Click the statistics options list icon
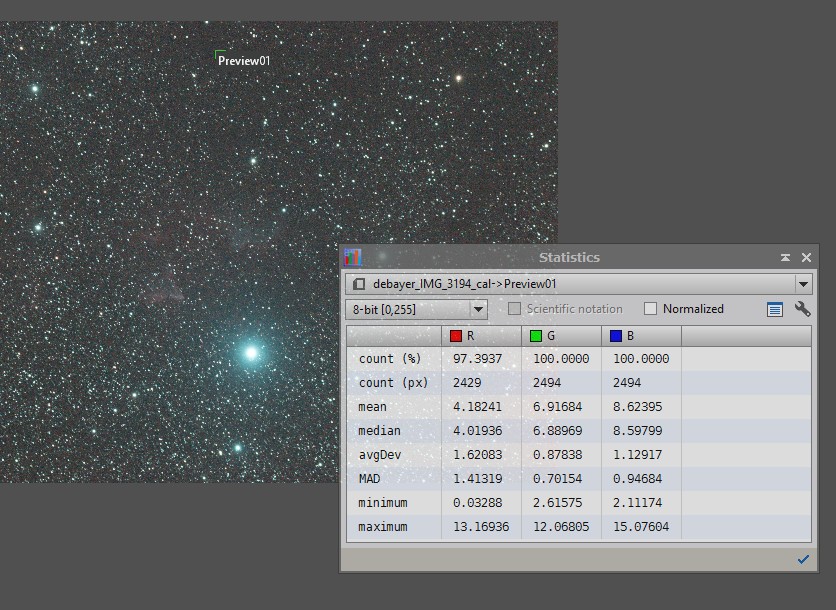Image resolution: width=836 pixels, height=610 pixels. [775, 309]
